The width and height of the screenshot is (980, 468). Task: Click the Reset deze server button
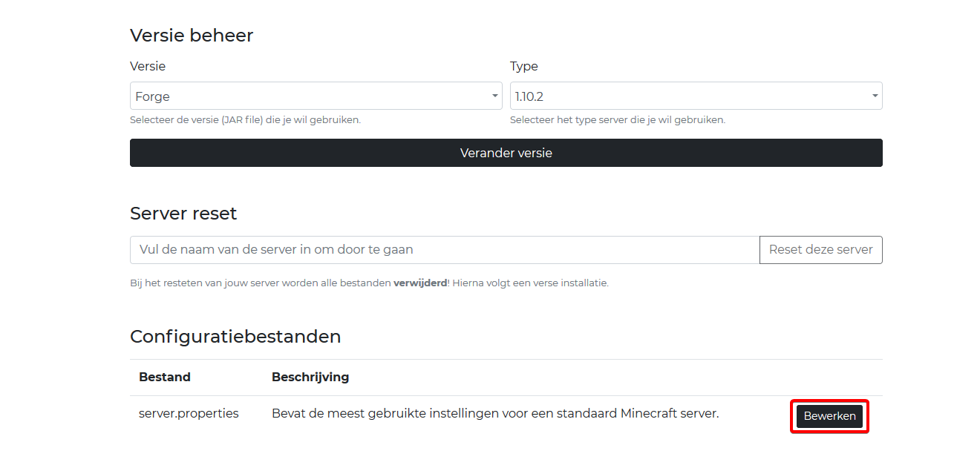(x=820, y=250)
